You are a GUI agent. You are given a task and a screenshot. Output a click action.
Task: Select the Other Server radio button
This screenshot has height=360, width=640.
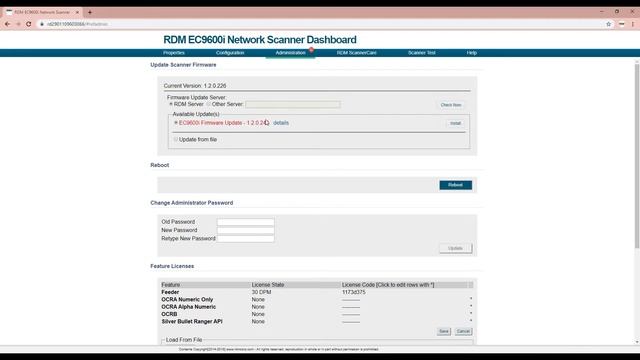(209, 104)
